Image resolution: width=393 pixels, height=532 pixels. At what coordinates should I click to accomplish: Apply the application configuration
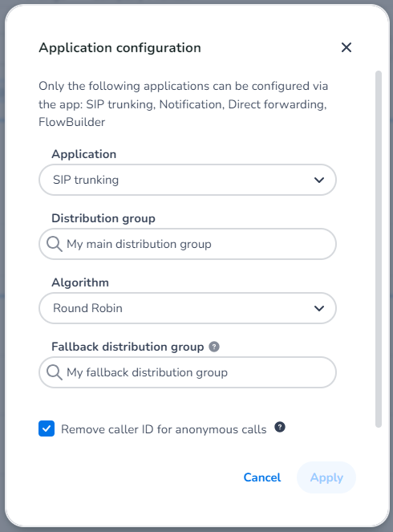(326, 477)
